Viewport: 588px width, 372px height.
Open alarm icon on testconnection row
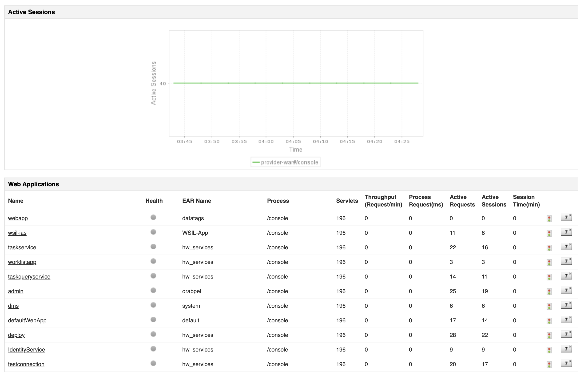(549, 364)
